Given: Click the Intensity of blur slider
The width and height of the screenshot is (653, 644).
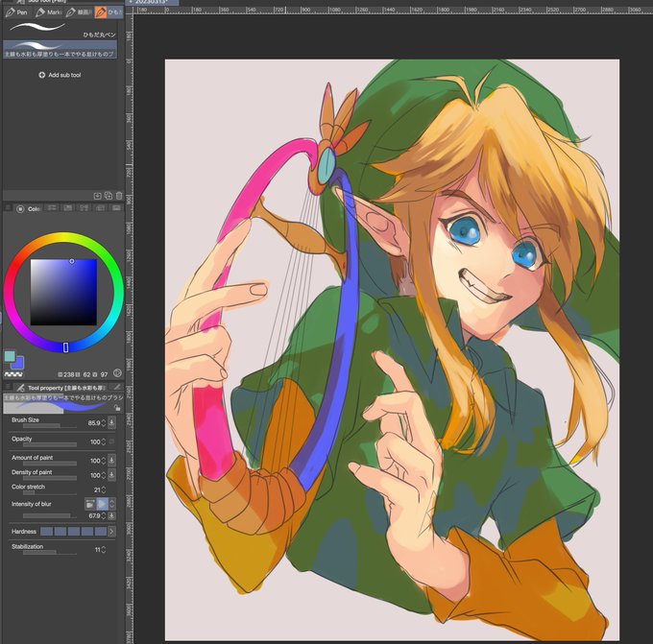Looking at the screenshot, I should (x=50, y=516).
